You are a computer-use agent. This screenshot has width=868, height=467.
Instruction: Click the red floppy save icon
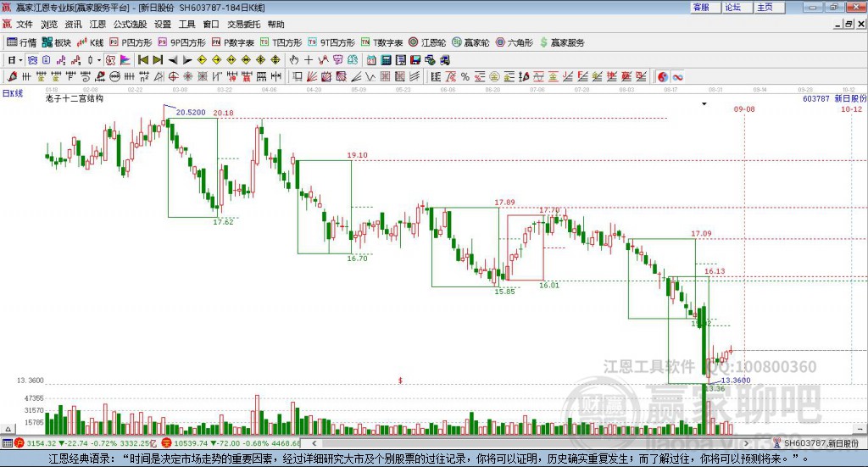click(415, 60)
